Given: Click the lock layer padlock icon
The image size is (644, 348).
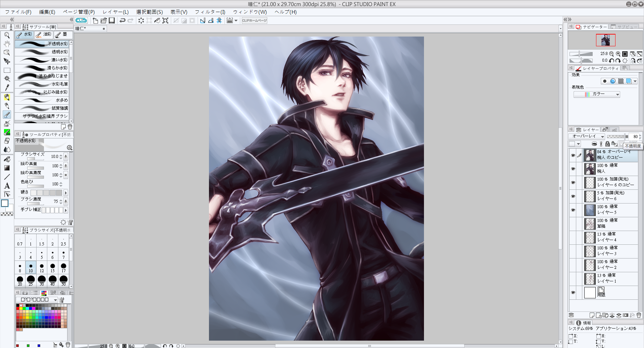Looking at the screenshot, I should pos(607,144).
